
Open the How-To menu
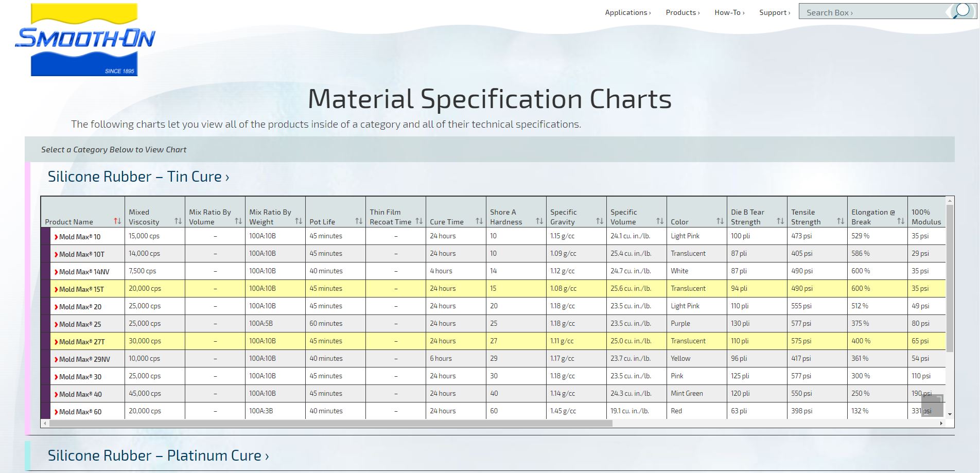point(729,12)
